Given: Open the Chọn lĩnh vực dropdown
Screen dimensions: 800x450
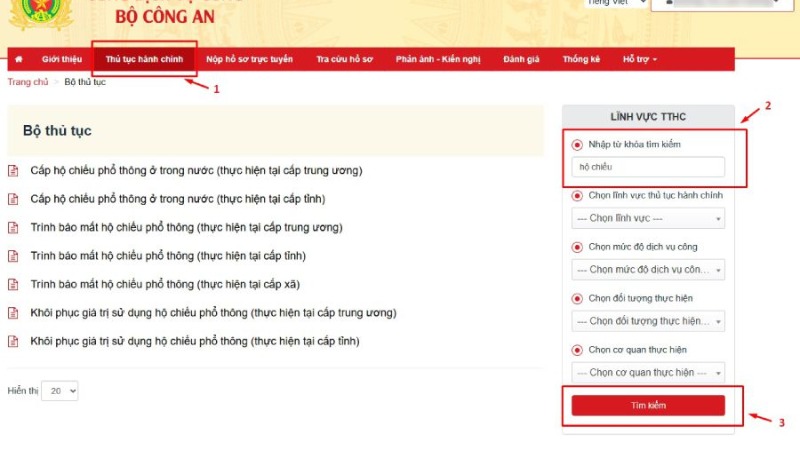Looking at the screenshot, I should (648, 218).
